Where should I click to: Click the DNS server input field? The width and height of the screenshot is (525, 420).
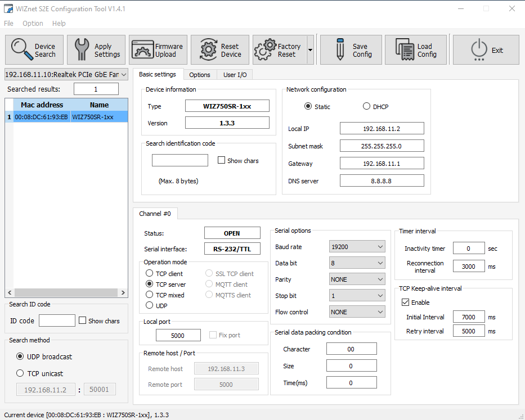tap(382, 180)
